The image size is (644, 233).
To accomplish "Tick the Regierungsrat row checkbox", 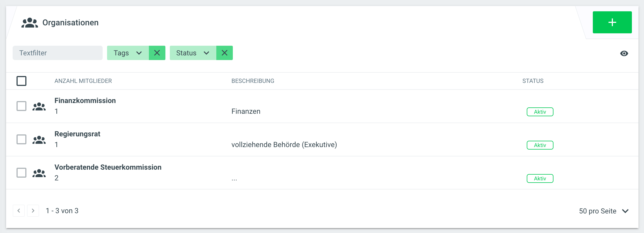I will tap(21, 139).
